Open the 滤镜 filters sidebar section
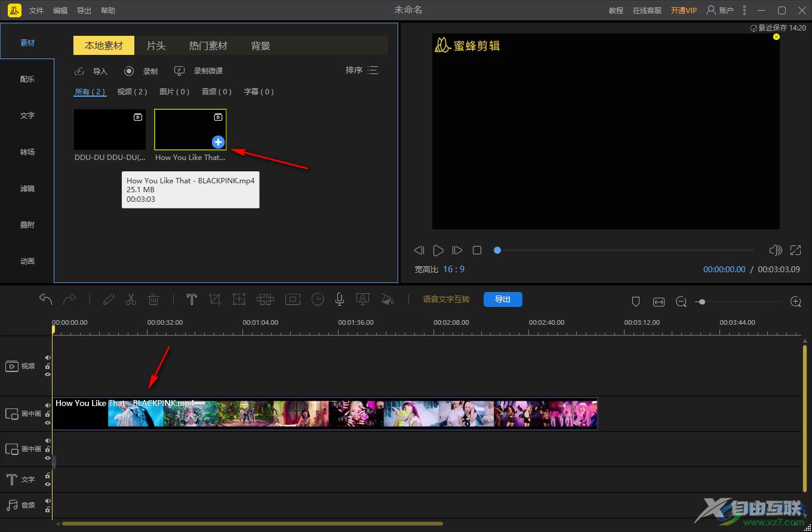Viewport: 812px width, 532px height. (27, 189)
